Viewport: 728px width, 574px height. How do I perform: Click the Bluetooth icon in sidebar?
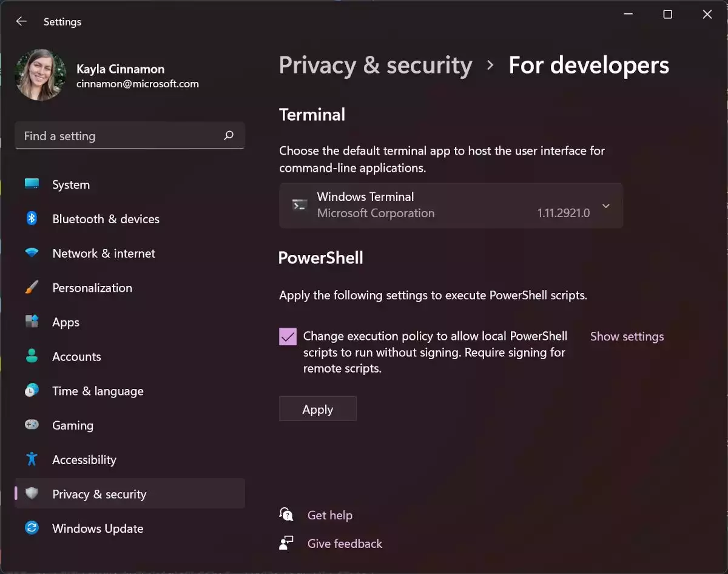point(32,218)
